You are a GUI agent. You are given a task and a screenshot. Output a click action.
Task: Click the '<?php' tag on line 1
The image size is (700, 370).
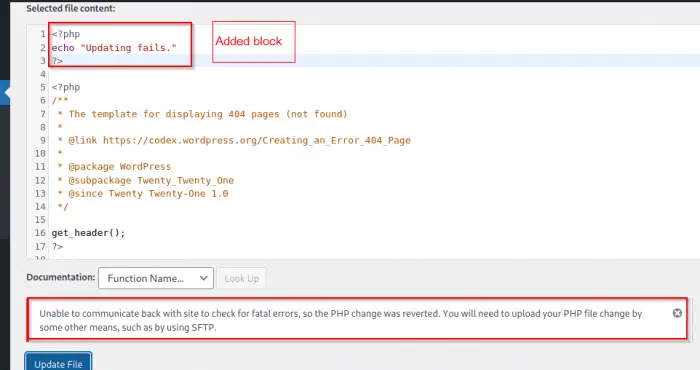pos(66,34)
